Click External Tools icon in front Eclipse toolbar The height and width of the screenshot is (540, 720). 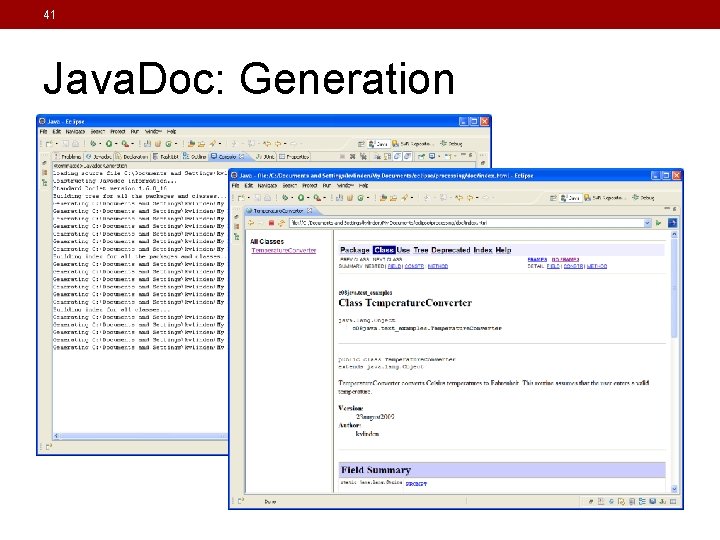click(317, 198)
